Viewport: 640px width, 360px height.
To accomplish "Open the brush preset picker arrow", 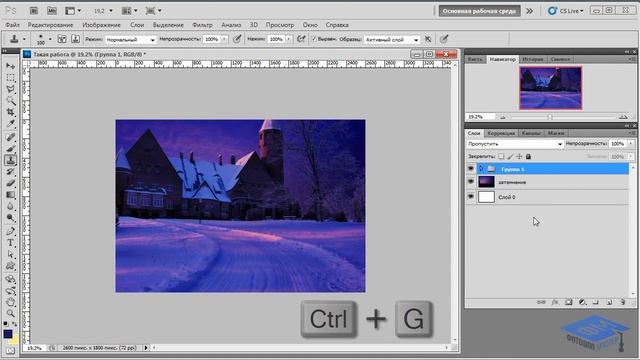I will pyautogui.click(x=50, y=39).
